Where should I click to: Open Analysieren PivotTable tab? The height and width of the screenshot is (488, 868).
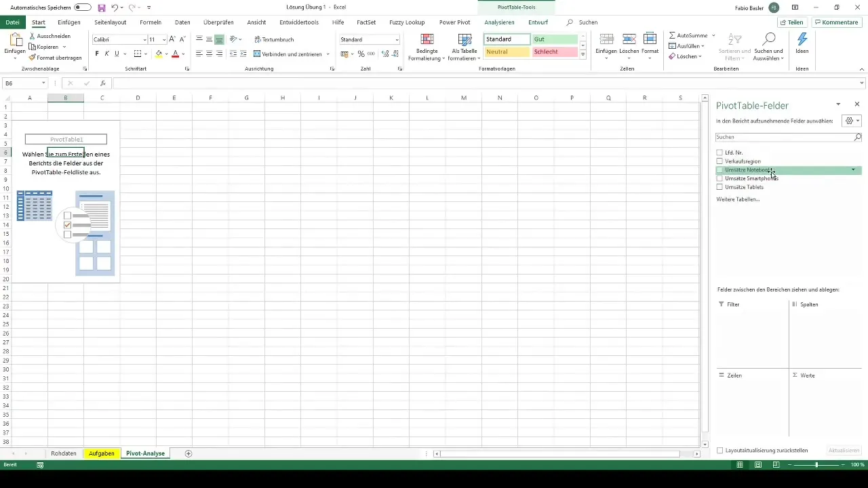coord(500,22)
